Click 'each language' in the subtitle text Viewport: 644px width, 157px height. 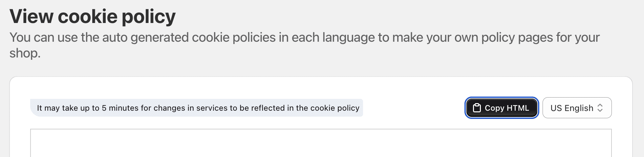(333, 38)
